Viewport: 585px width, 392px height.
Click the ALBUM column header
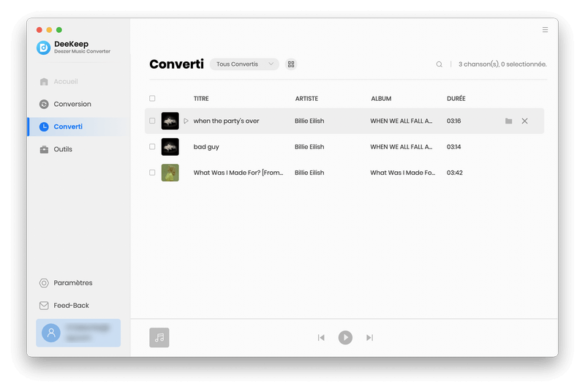381,99
